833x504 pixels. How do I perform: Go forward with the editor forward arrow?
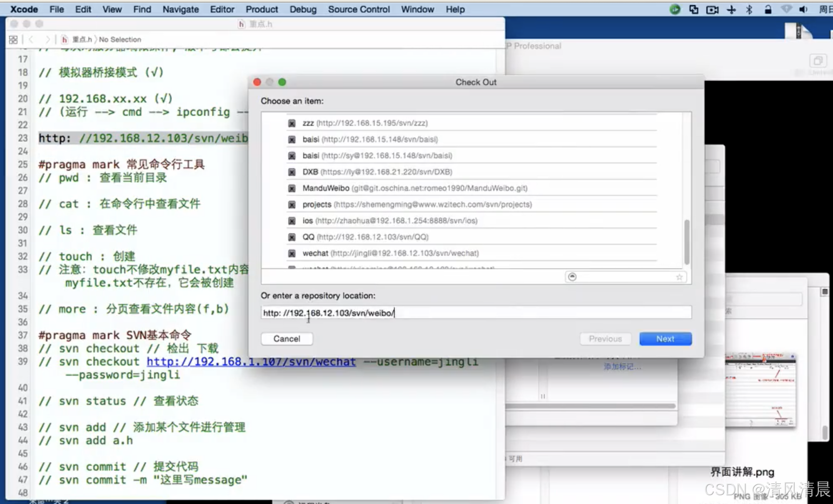click(x=47, y=40)
